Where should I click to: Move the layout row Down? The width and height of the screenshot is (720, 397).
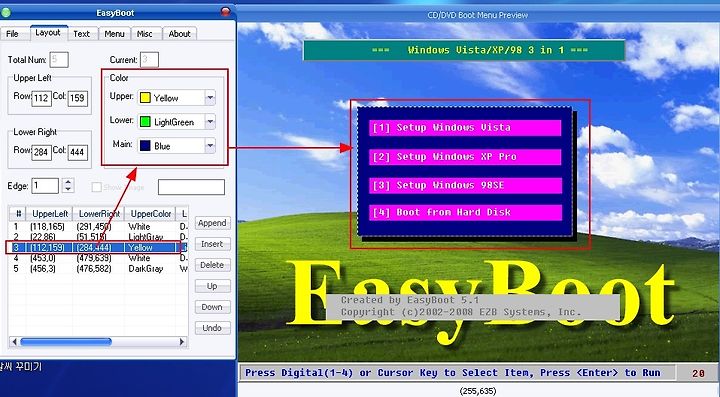[212, 307]
